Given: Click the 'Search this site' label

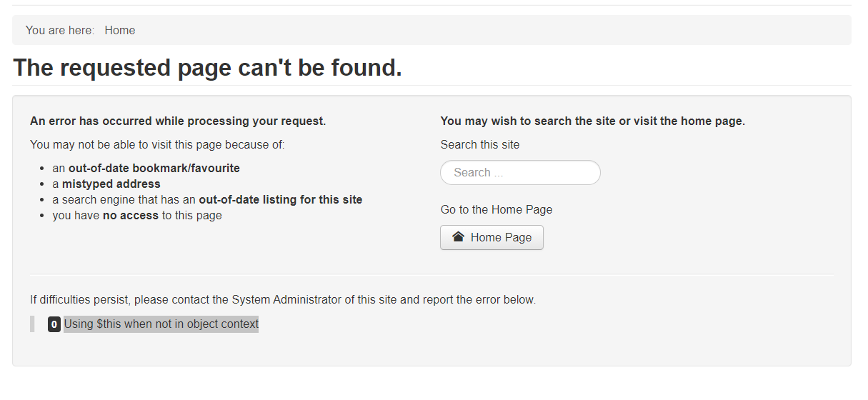Looking at the screenshot, I should point(480,144).
